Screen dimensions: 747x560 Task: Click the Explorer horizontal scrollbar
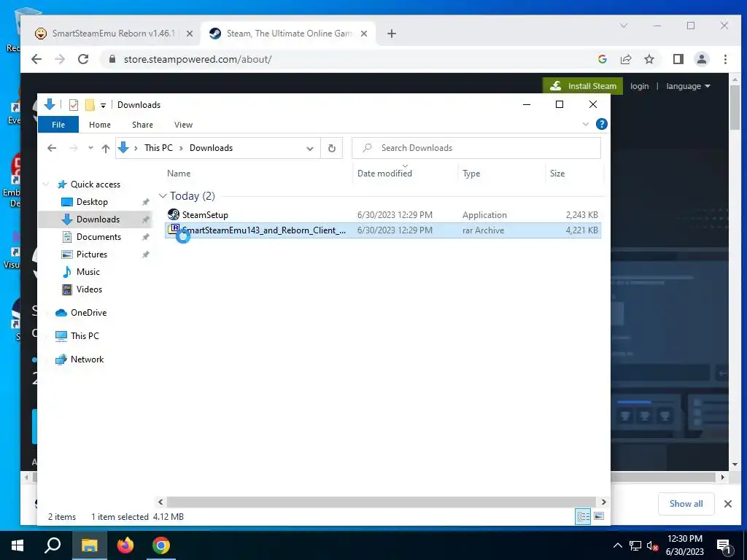pos(381,502)
